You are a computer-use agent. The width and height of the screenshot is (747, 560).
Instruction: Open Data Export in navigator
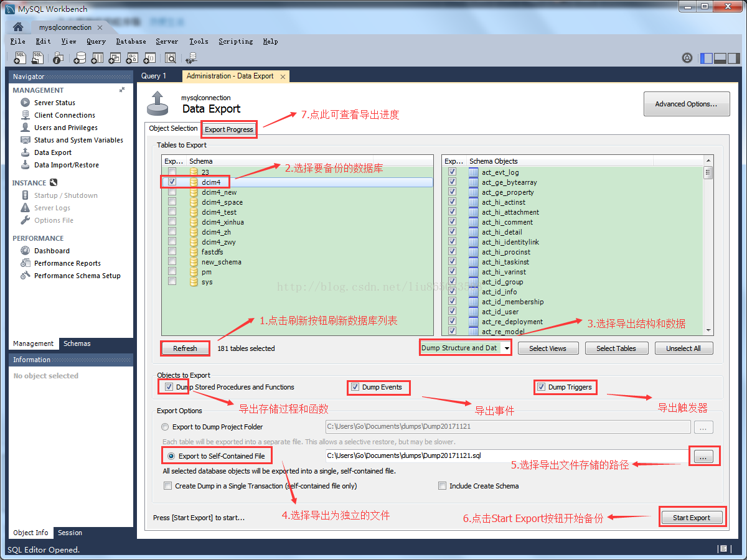(53, 152)
